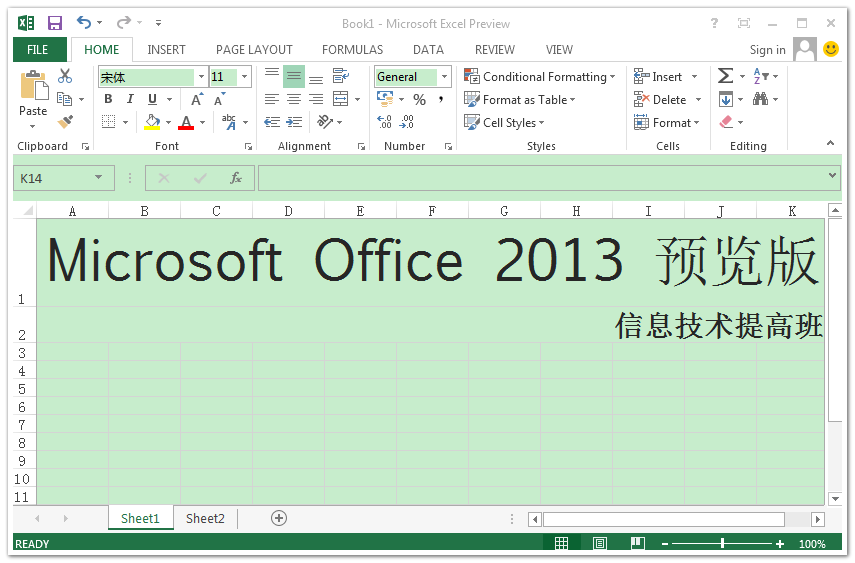This screenshot has width=855, height=563.
Task: Switch to the PAGE LAYOUT tab
Action: [x=254, y=50]
